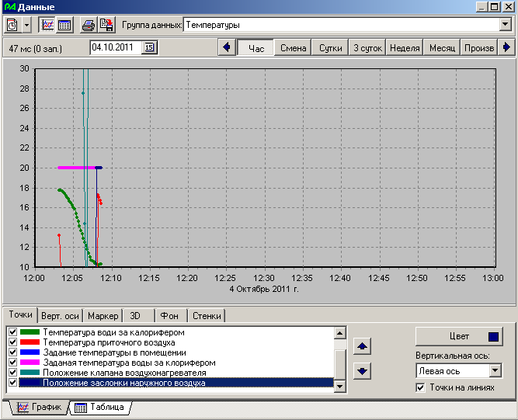518x420 pixels.
Task: Click the clock time-settings icon
Action: pyautogui.click(x=13, y=25)
